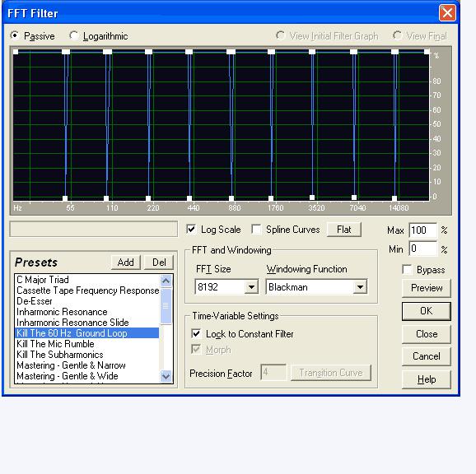Click the bottom control point near 220 Hz

[148, 198]
